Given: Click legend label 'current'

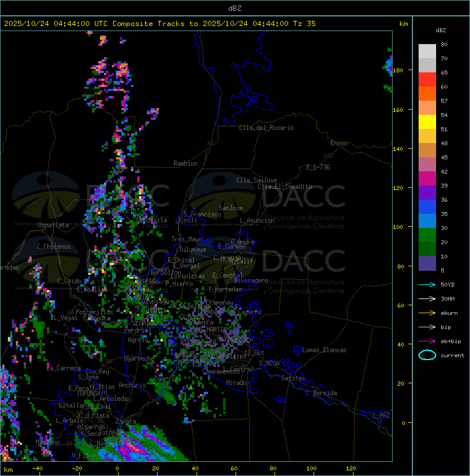Looking at the screenshot, I should click(x=452, y=355).
